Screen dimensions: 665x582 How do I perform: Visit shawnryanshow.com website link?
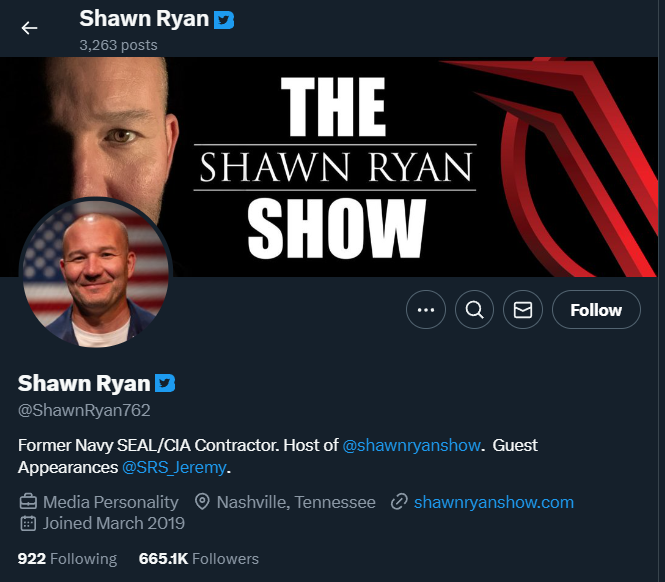click(x=494, y=502)
